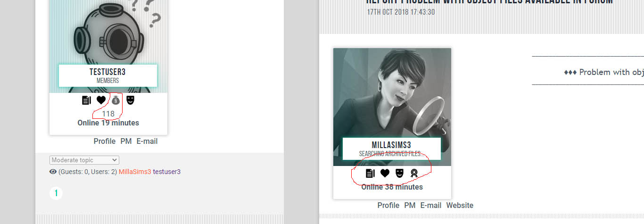
Task: Open MillaSims3's Profile link
Action: (388, 205)
